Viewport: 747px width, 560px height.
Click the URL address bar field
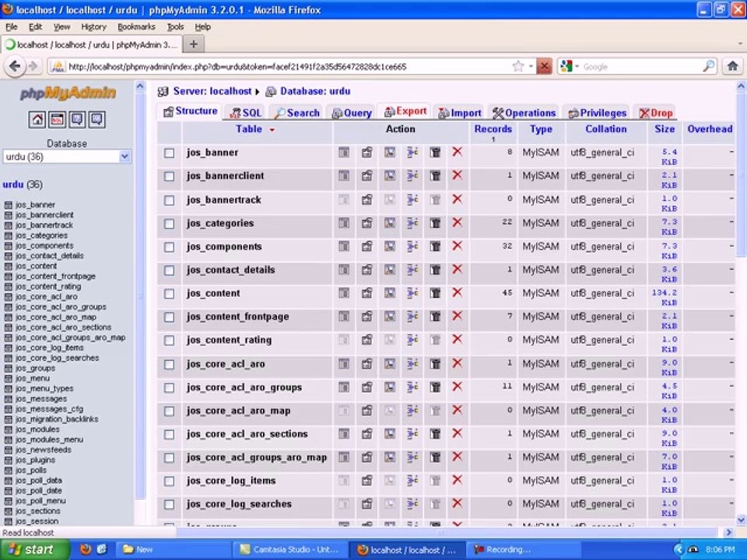click(286, 67)
